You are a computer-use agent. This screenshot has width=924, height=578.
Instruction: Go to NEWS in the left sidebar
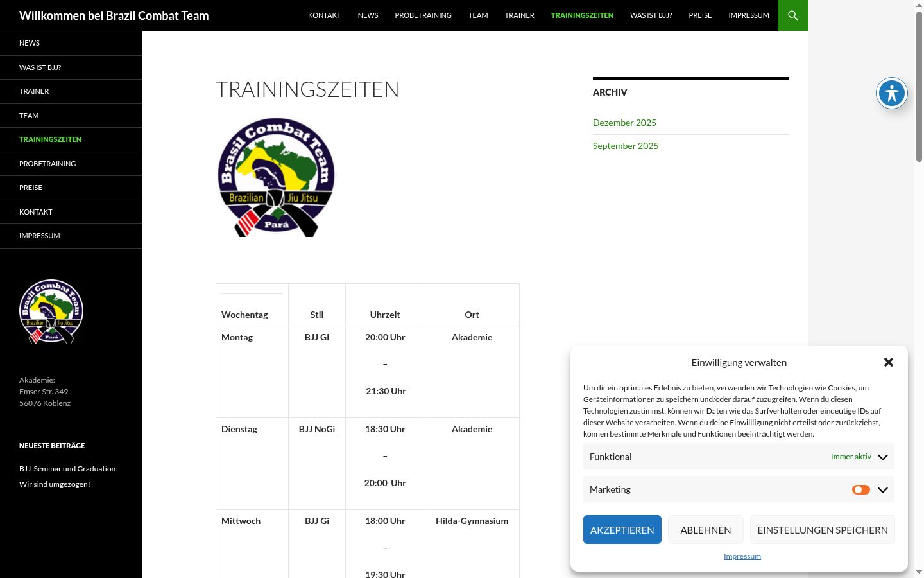pos(71,43)
